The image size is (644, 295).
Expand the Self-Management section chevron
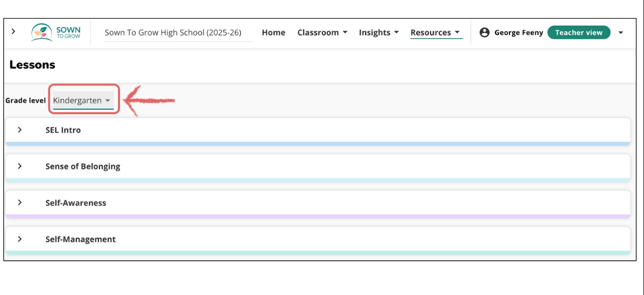tap(20, 239)
